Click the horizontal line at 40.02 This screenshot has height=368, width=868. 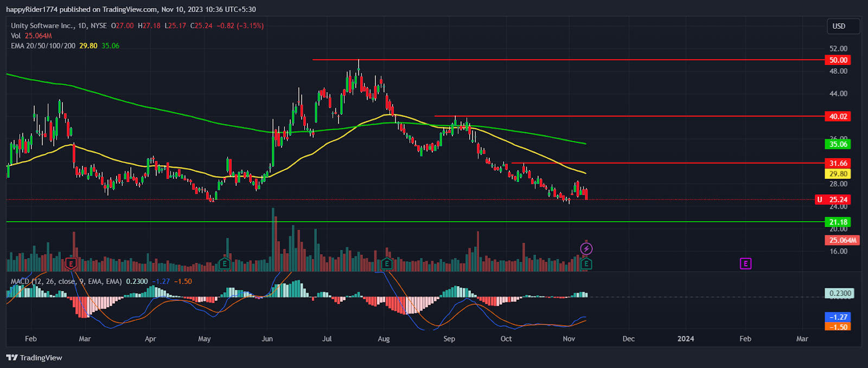(x=629, y=116)
